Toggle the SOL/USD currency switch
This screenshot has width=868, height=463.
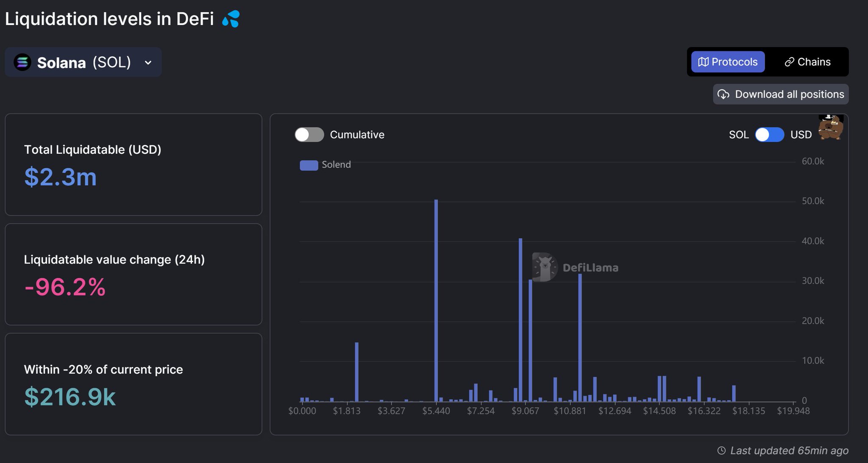tap(769, 135)
